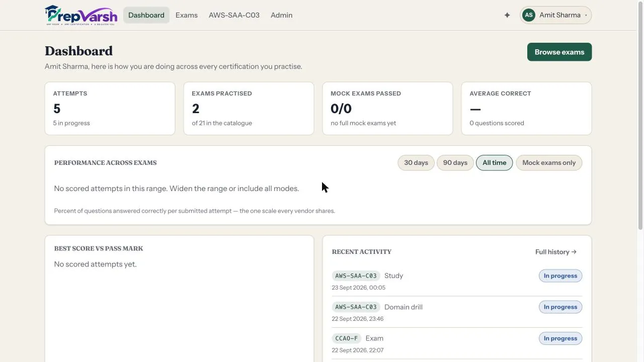Toggle the Mock exams only filter

tap(549, 162)
